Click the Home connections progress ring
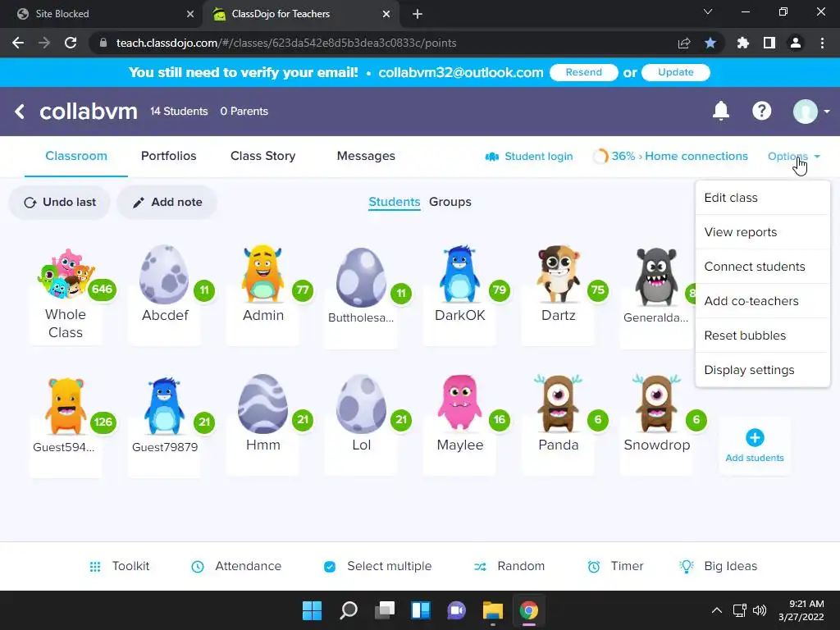The height and width of the screenshot is (630, 840). pyautogui.click(x=600, y=157)
